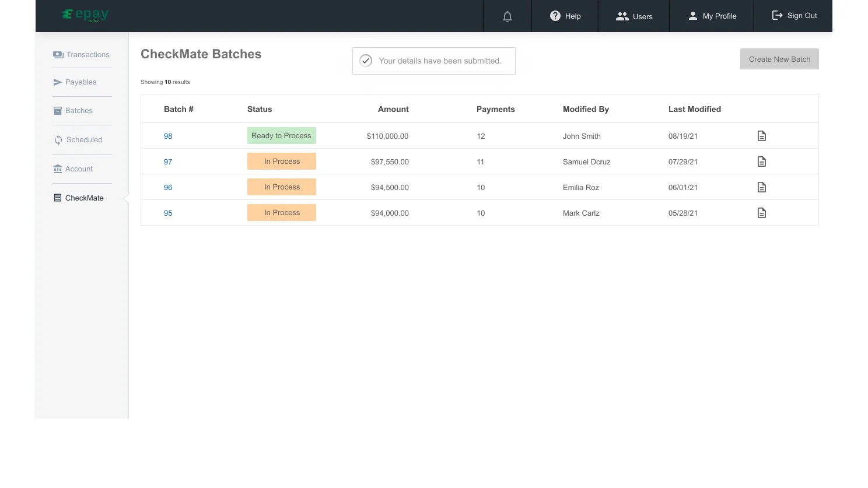This screenshot has height=488, width=868.
Task: Click the Last Modified column header
Action: pos(695,109)
